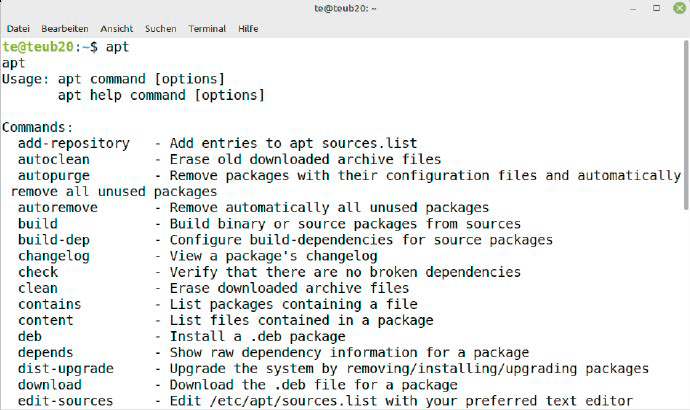Click the add-repository command name

[74, 143]
